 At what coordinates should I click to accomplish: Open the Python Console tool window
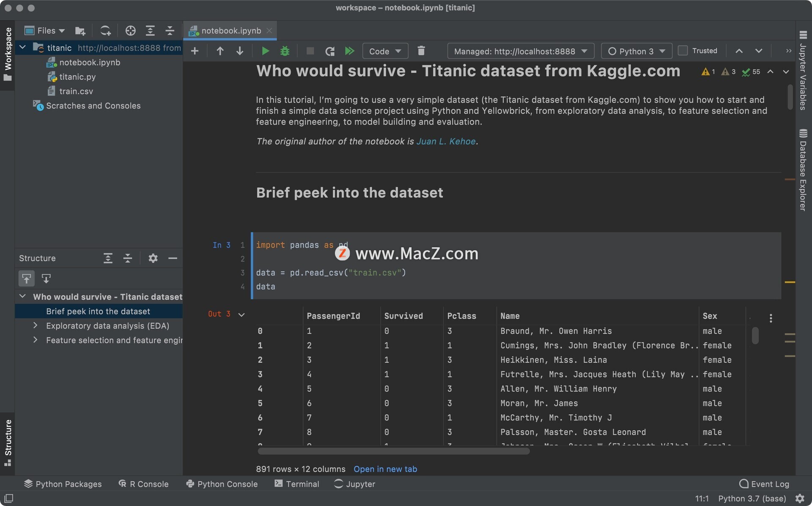(x=222, y=484)
